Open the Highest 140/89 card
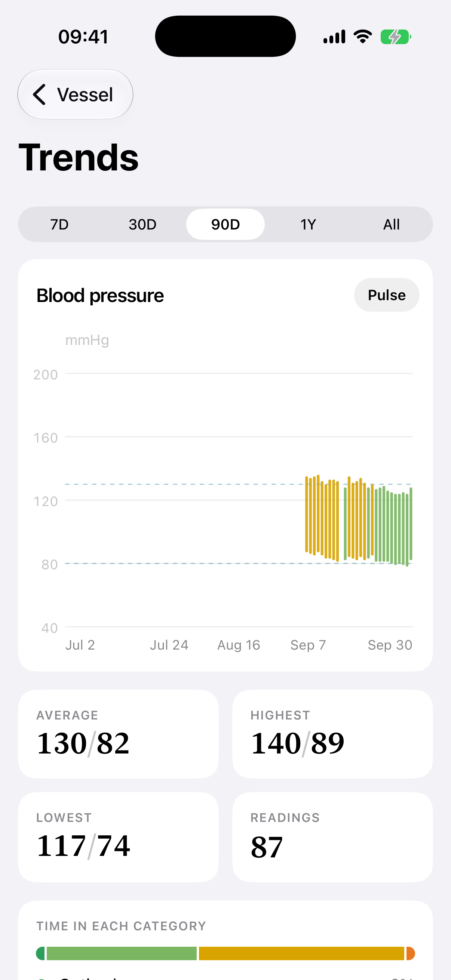 point(332,734)
